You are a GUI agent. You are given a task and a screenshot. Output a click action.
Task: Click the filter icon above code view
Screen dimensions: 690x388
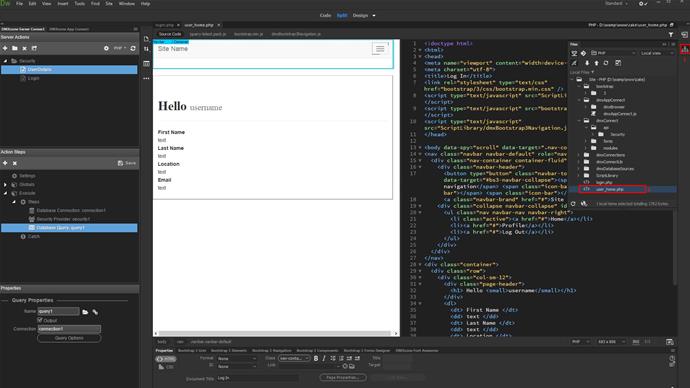(671, 34)
